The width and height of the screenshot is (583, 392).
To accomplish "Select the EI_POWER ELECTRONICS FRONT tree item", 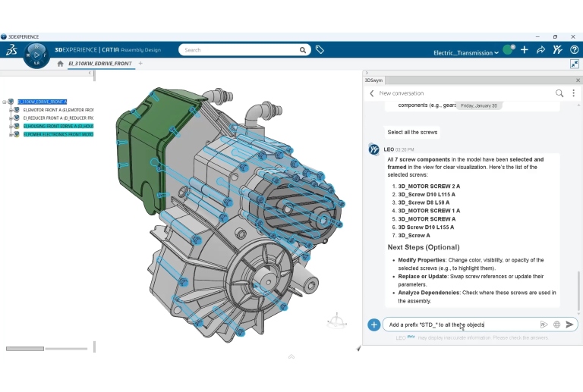I will tap(58, 134).
